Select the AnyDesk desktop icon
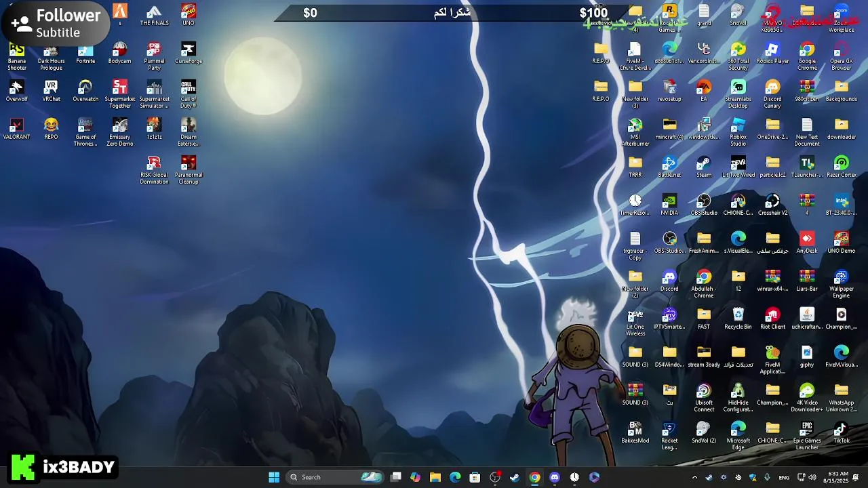This screenshot has width=868, height=488. click(807, 243)
